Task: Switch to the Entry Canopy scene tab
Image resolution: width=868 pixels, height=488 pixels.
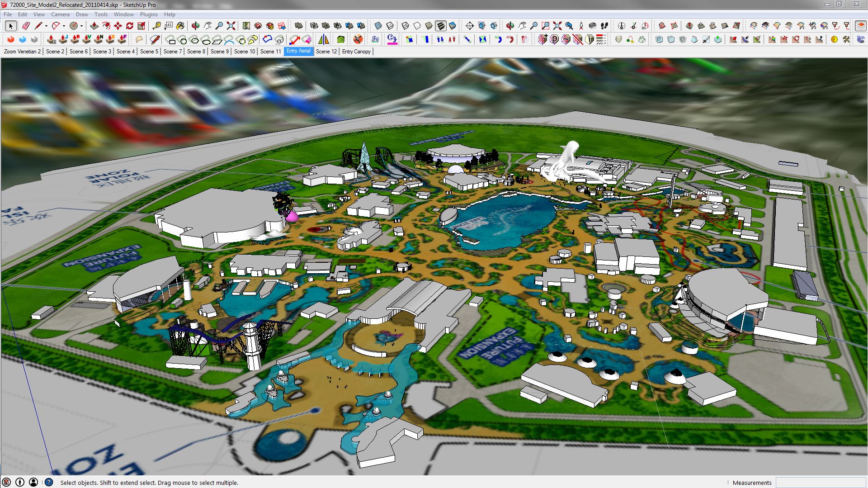Action: (x=356, y=52)
